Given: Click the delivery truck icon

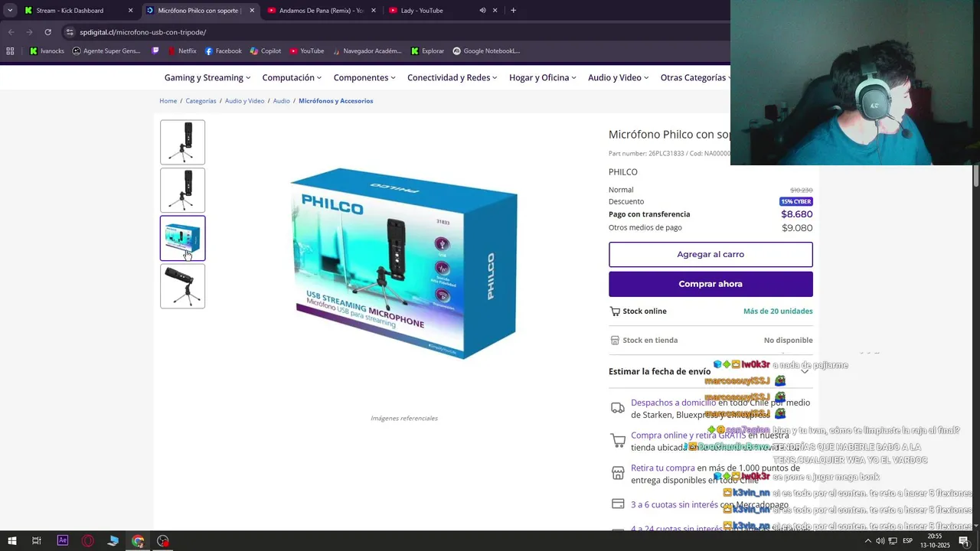Looking at the screenshot, I should tap(617, 409).
